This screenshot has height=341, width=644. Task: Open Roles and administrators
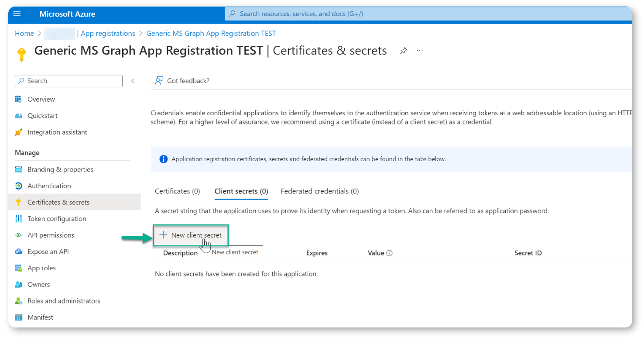coord(64,301)
